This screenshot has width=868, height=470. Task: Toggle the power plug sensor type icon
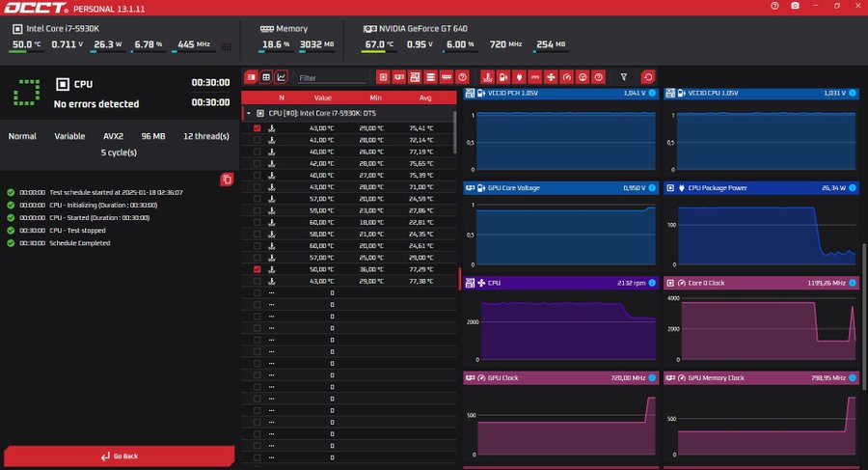point(519,77)
